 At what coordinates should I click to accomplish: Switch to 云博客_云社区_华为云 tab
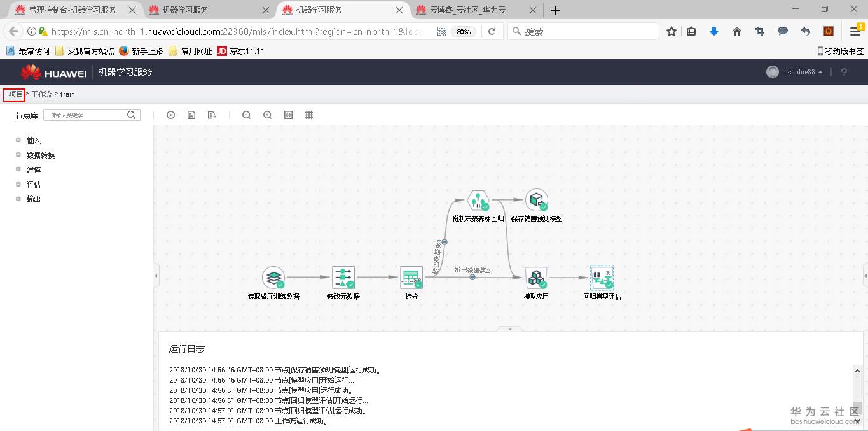pyautogui.click(x=476, y=10)
